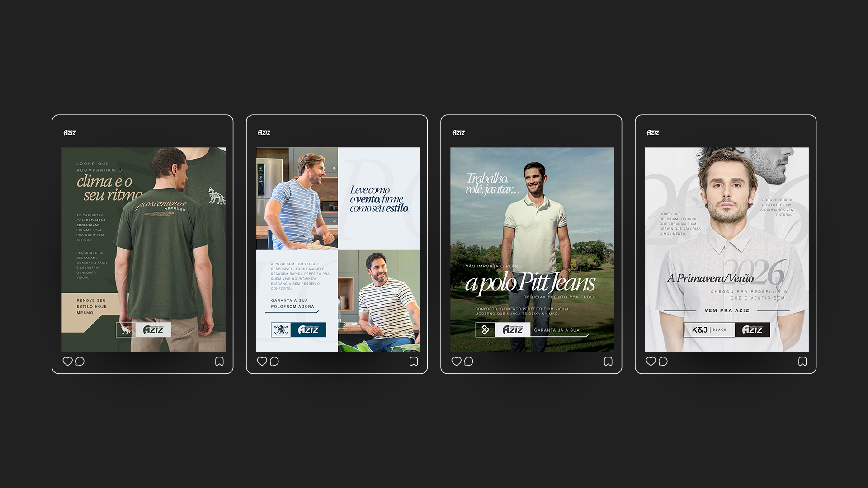Click K&J Black logo badge
The width and height of the screenshot is (868, 488).
click(708, 330)
